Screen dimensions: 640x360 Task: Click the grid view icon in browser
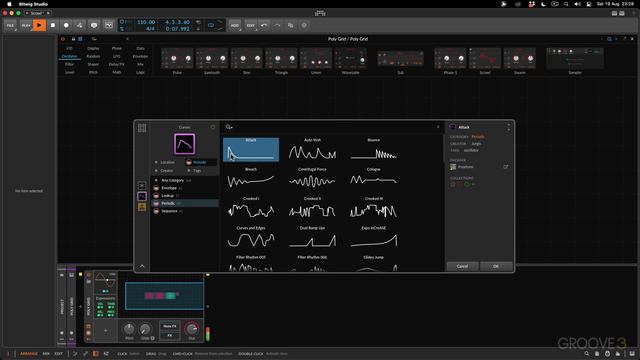pos(142,128)
